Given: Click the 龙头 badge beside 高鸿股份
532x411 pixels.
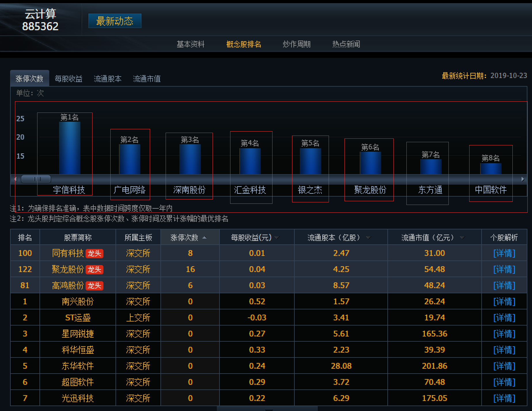Looking at the screenshot, I should [94, 286].
